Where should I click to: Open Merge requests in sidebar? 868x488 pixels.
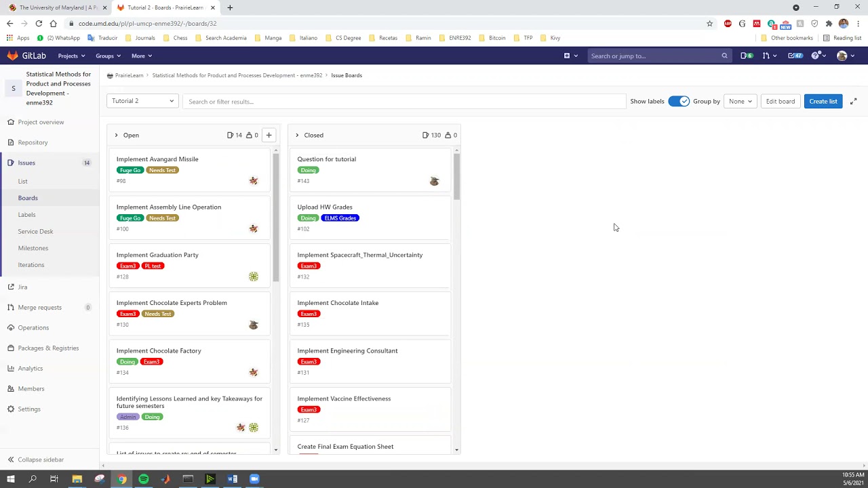[39, 307]
